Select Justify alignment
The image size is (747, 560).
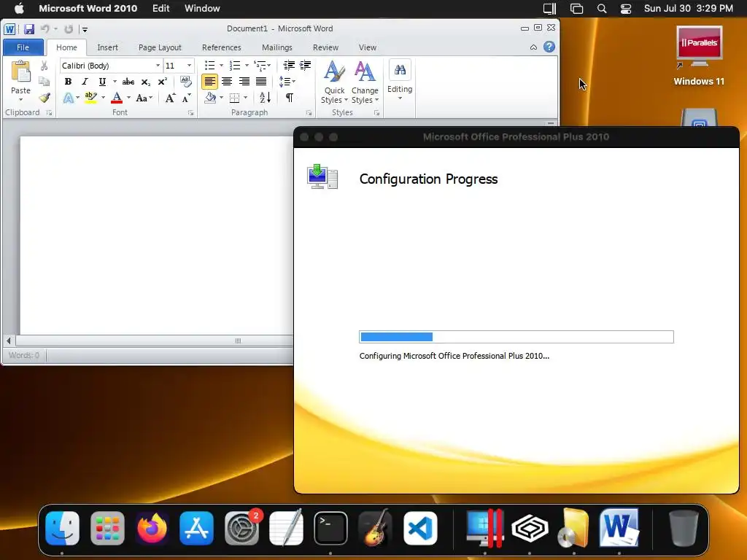coord(261,82)
